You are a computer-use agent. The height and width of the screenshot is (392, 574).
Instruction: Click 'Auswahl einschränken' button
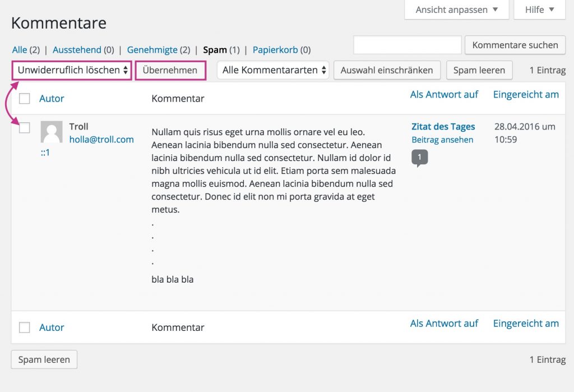coord(387,71)
